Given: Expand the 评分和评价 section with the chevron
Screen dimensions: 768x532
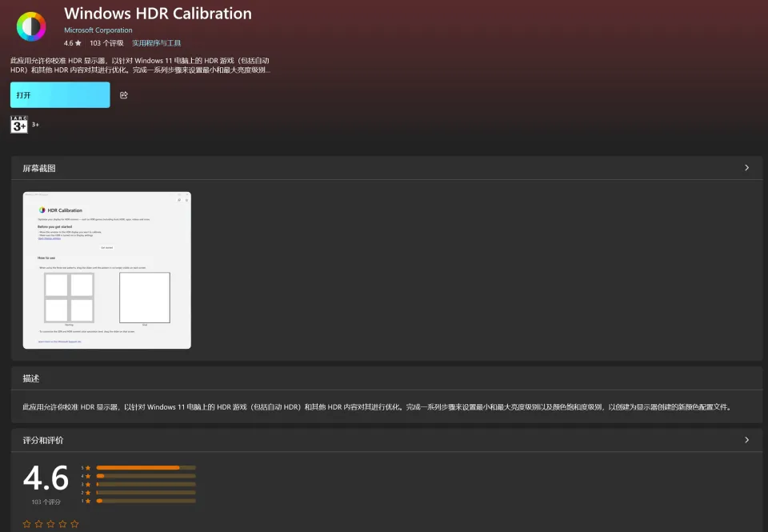Looking at the screenshot, I should click(x=746, y=440).
